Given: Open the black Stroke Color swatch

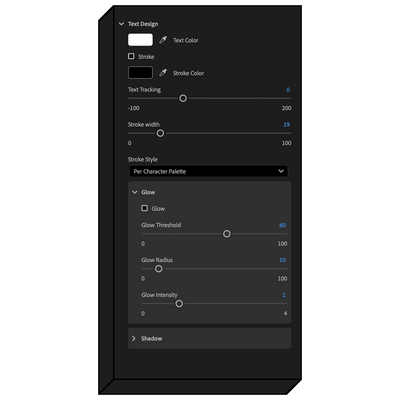Looking at the screenshot, I should [140, 73].
